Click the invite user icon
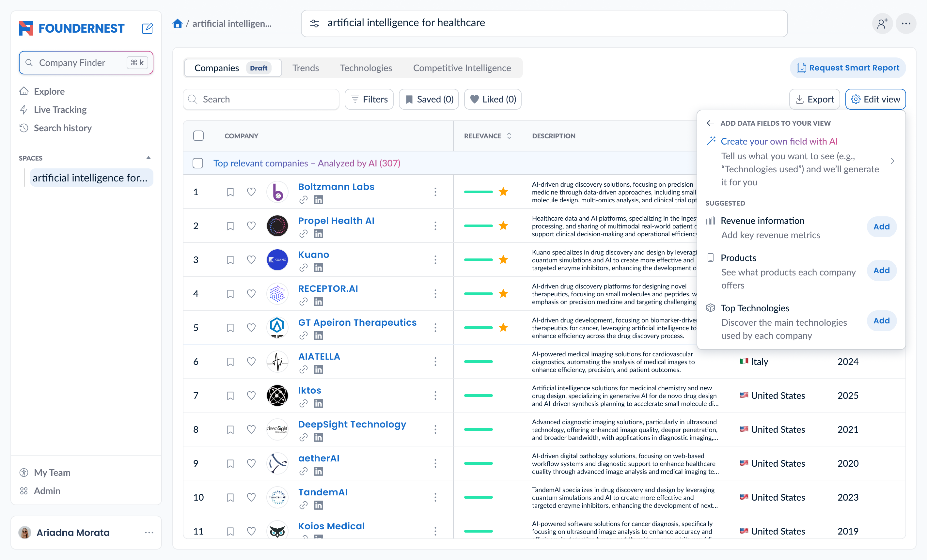This screenshot has width=927, height=560. point(882,24)
